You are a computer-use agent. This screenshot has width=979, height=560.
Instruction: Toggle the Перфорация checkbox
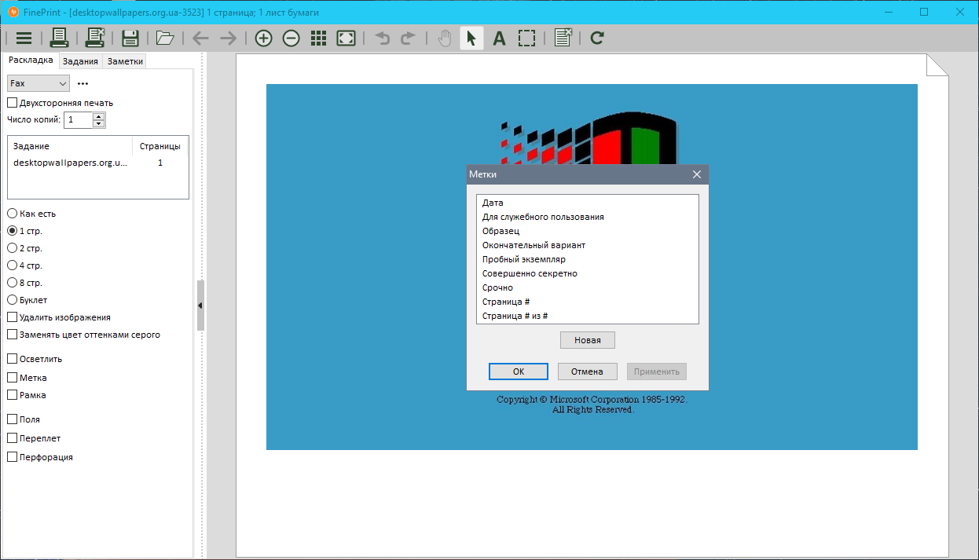pos(40,457)
